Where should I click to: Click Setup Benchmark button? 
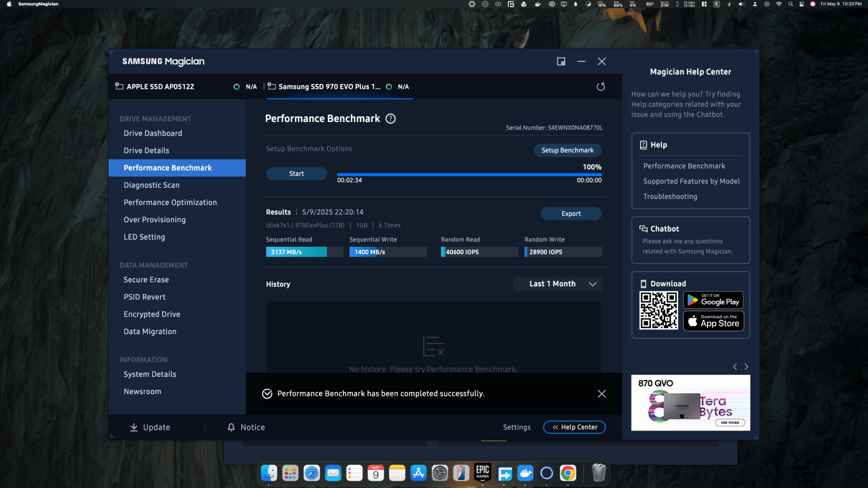[567, 150]
